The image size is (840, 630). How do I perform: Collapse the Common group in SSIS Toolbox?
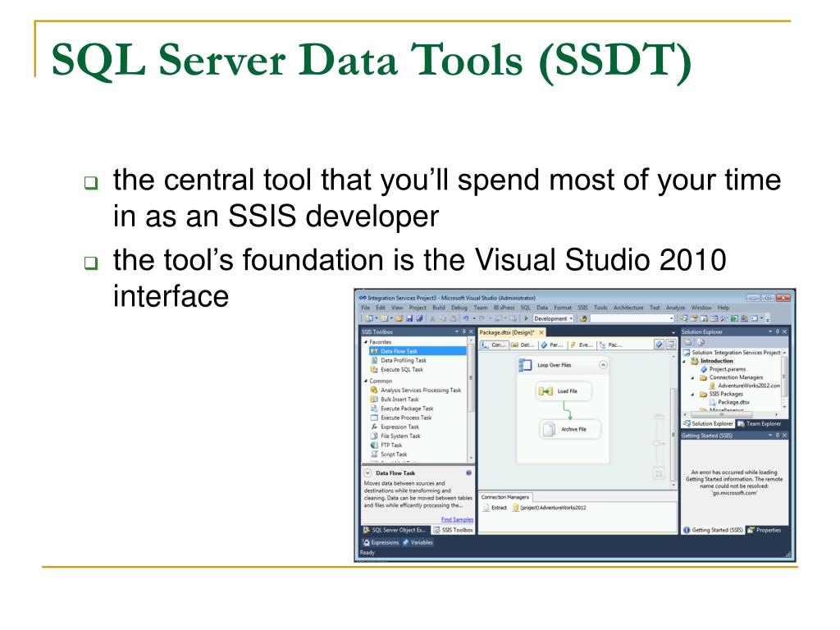pyautogui.click(x=365, y=381)
